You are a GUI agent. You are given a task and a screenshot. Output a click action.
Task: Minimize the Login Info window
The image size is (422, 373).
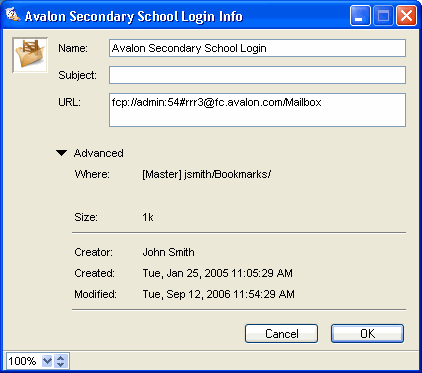(360, 15)
